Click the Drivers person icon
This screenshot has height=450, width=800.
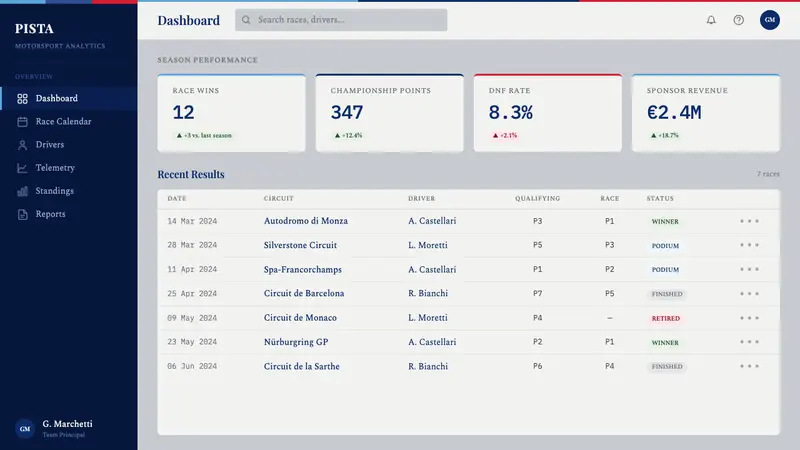click(x=22, y=145)
